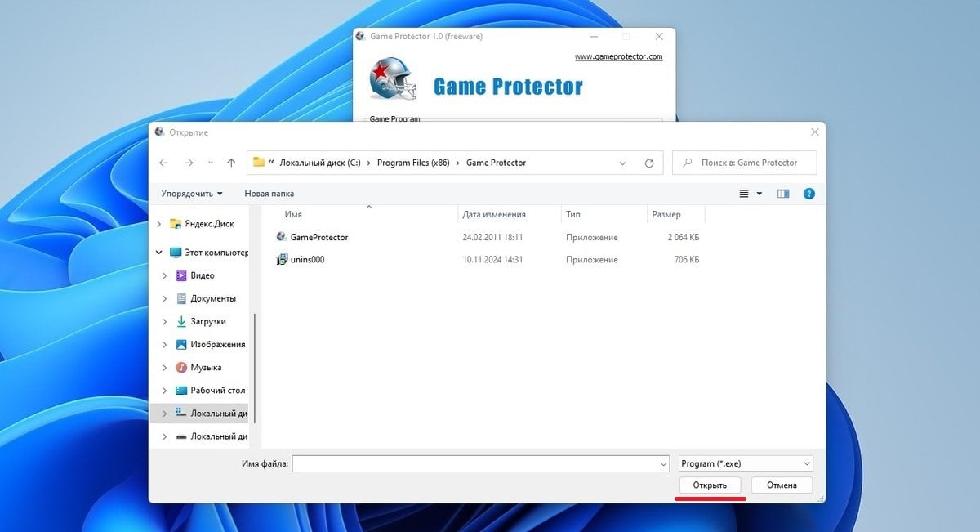Expand the Загрузки folder node
This screenshot has height=532, width=980.
(x=165, y=321)
